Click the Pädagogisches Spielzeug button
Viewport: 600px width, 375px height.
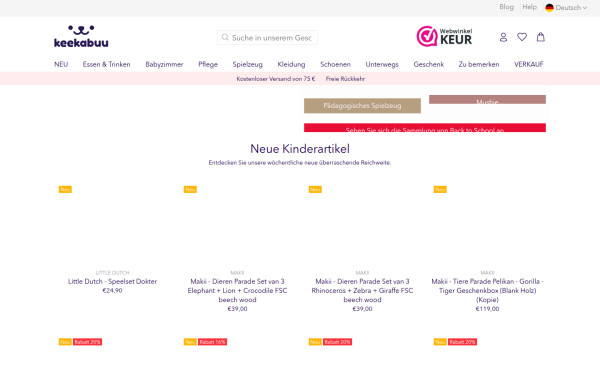coord(362,106)
